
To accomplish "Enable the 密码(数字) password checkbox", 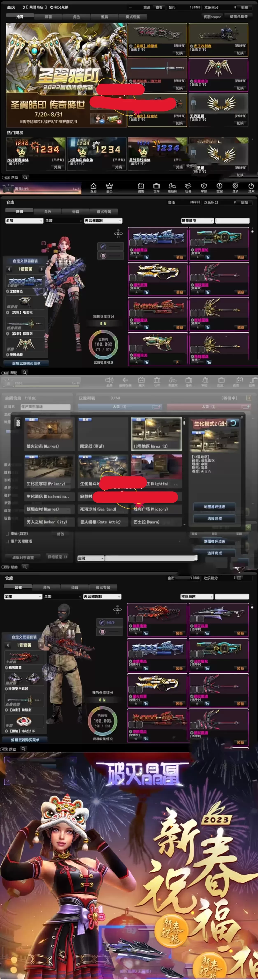I will click(7, 533).
